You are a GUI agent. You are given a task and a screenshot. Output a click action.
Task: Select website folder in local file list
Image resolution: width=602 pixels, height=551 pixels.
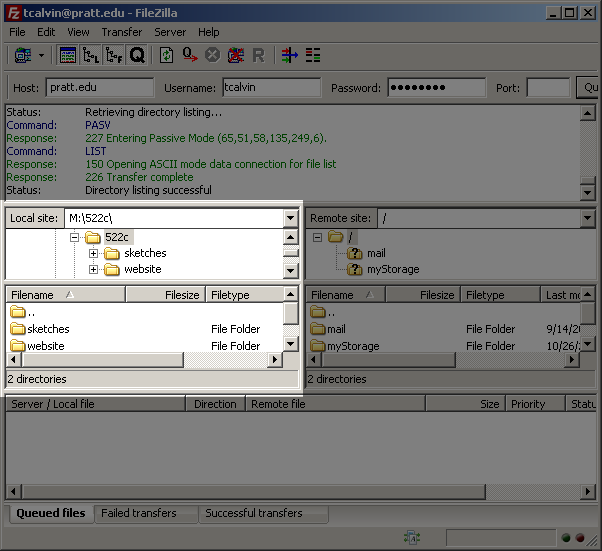(x=46, y=346)
